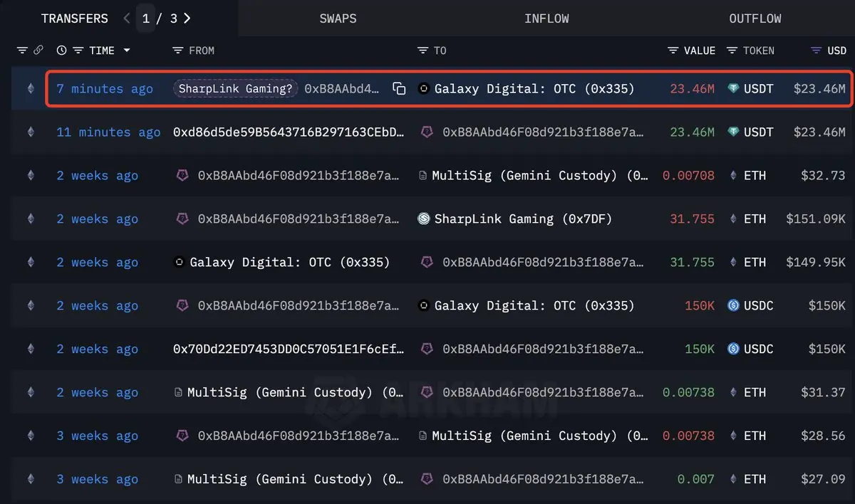The height and width of the screenshot is (504, 855).
Task: Open the Galaxy Digital: OTC sender in the $149.95K row
Action: coord(290,263)
